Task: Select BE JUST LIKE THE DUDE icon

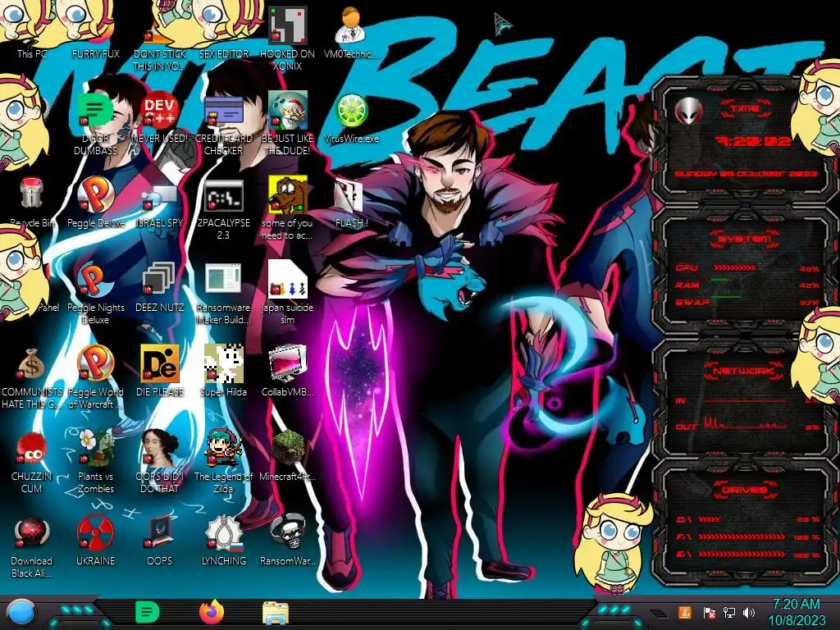Action: coord(287,111)
